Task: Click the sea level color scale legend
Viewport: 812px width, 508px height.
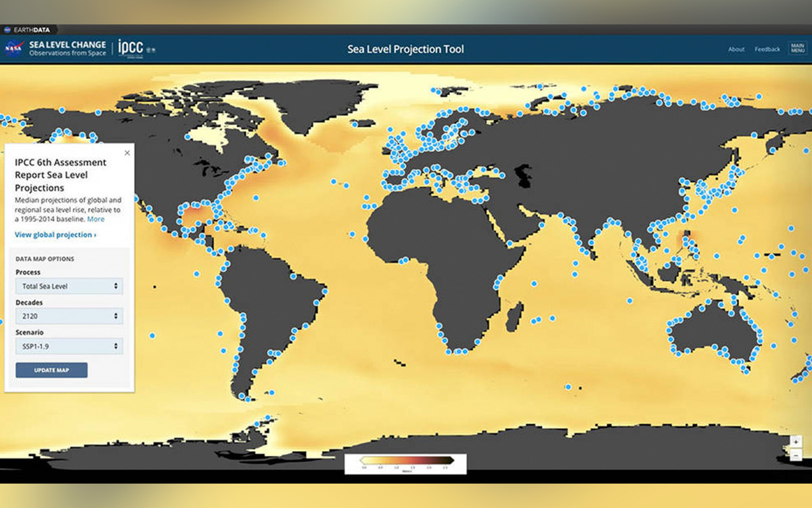Action: [405, 463]
